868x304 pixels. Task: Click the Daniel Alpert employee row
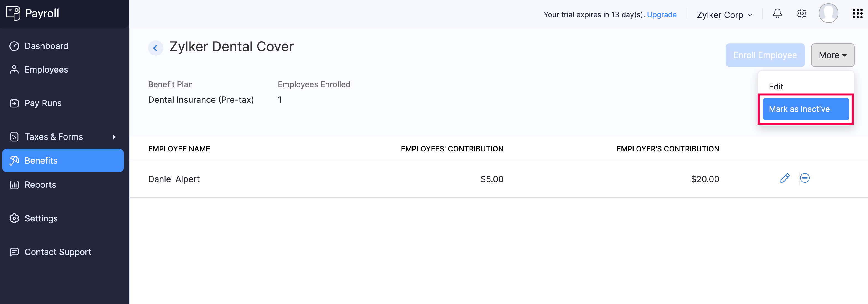point(174,179)
